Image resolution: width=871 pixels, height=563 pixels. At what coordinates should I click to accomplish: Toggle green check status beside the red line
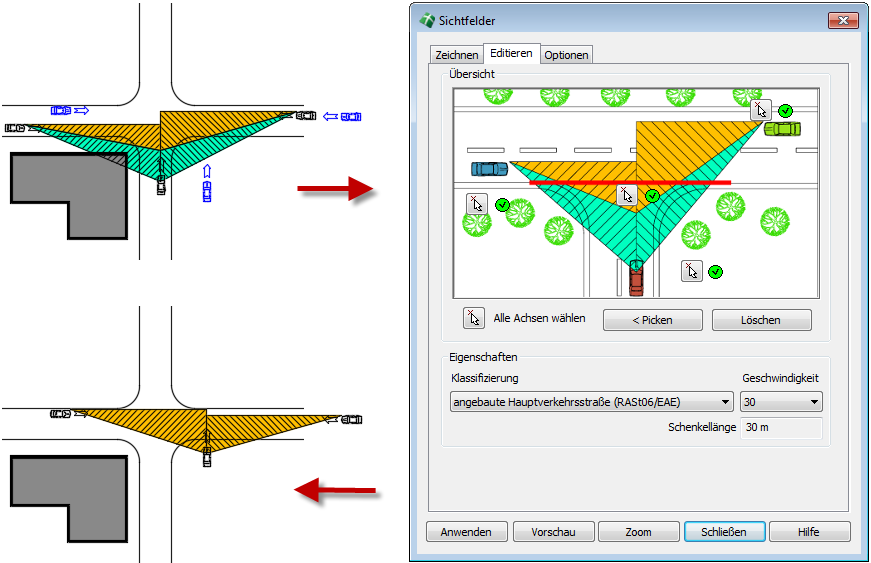pyautogui.click(x=652, y=196)
